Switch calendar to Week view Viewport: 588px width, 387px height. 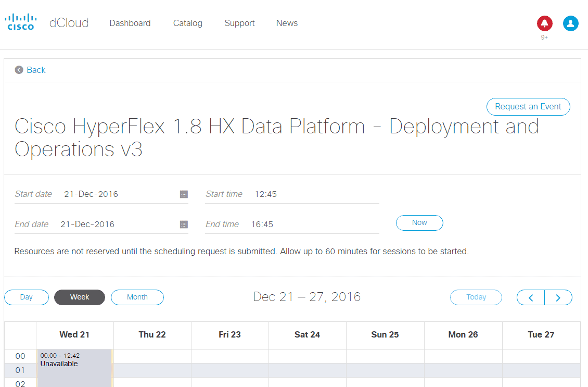(x=80, y=297)
